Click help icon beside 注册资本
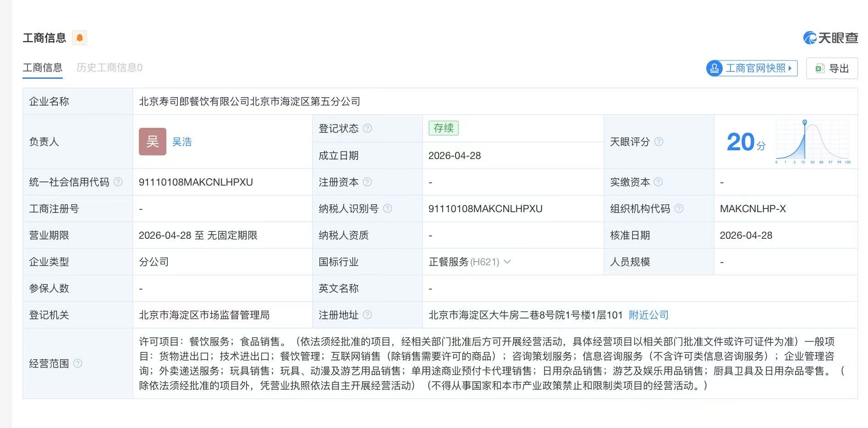 (367, 182)
